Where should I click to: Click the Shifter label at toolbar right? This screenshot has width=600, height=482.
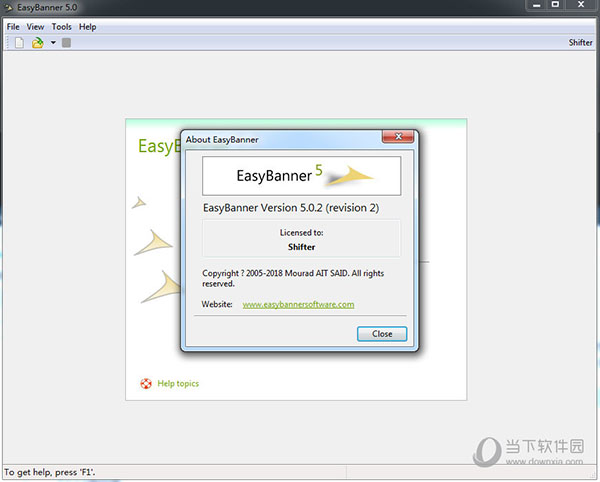coord(580,43)
